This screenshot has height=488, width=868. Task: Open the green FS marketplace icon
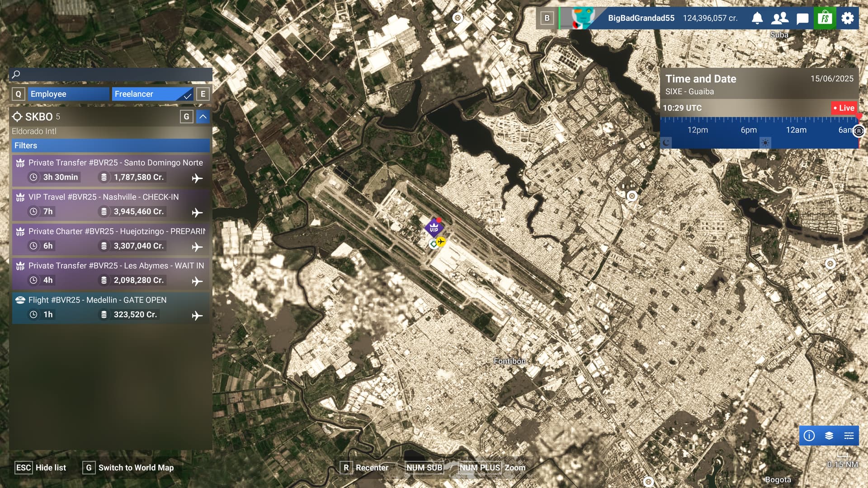tap(825, 18)
